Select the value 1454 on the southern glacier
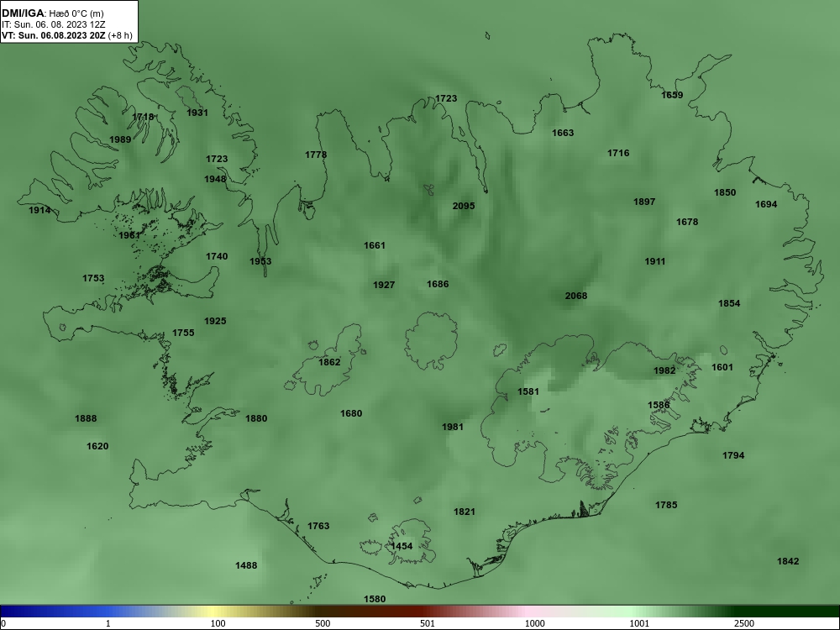Viewport: 840px width, 630px height. tap(402, 547)
